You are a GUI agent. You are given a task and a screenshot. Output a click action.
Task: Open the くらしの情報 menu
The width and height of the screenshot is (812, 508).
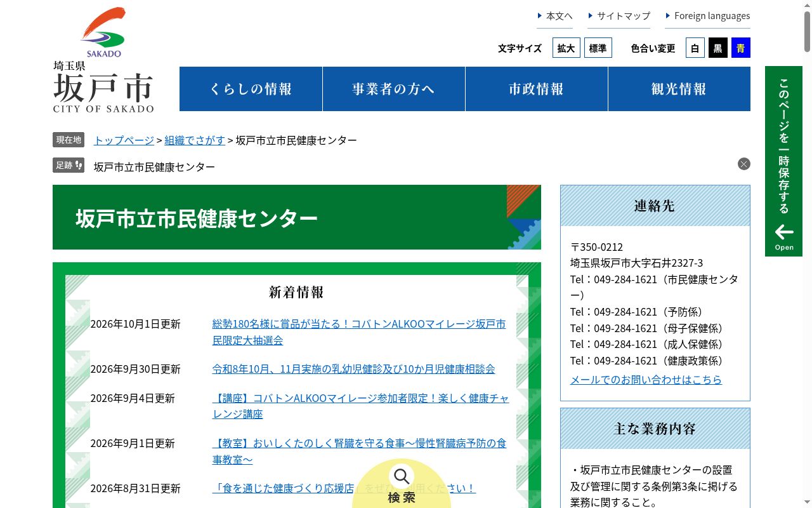[251, 89]
